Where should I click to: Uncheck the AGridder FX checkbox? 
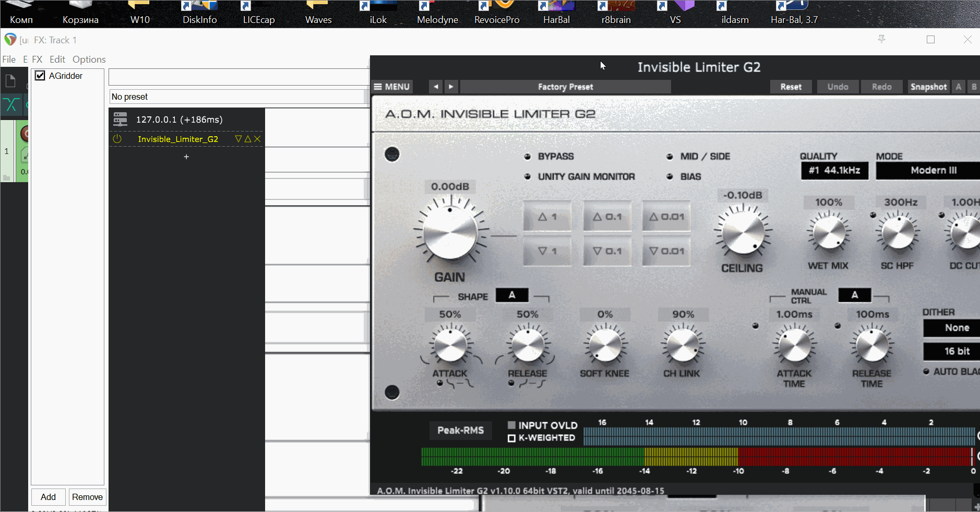pos(40,76)
